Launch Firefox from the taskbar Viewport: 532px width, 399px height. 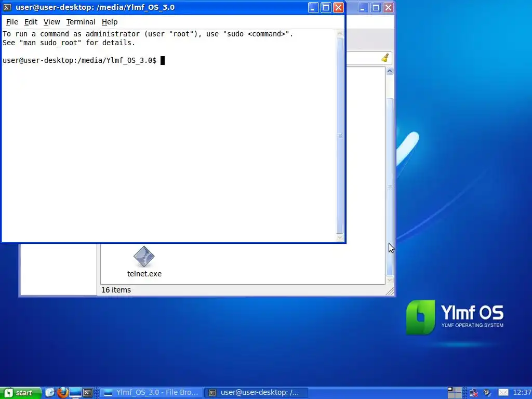tap(62, 393)
